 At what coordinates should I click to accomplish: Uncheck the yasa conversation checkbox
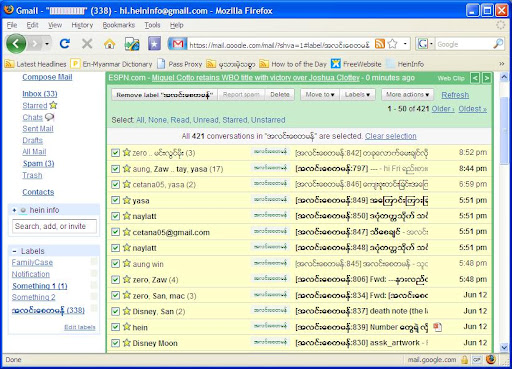[x=115, y=200]
